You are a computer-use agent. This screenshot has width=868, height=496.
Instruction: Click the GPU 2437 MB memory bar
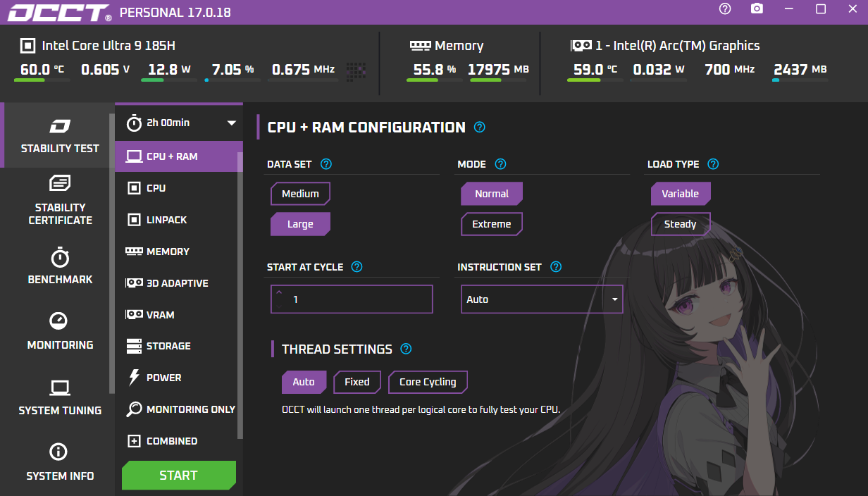800,80
